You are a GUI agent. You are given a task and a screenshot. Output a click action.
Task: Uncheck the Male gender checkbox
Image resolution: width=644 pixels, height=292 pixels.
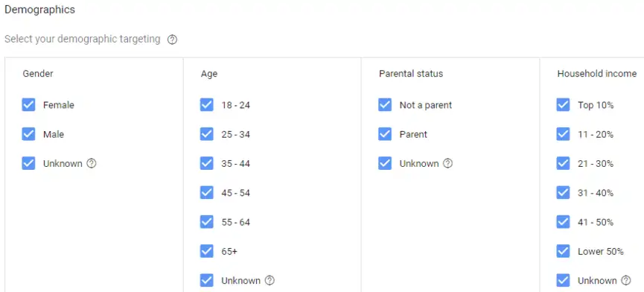28,134
